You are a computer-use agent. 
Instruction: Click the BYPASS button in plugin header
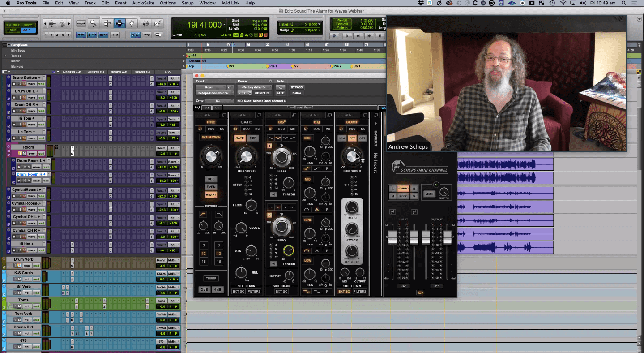[296, 87]
